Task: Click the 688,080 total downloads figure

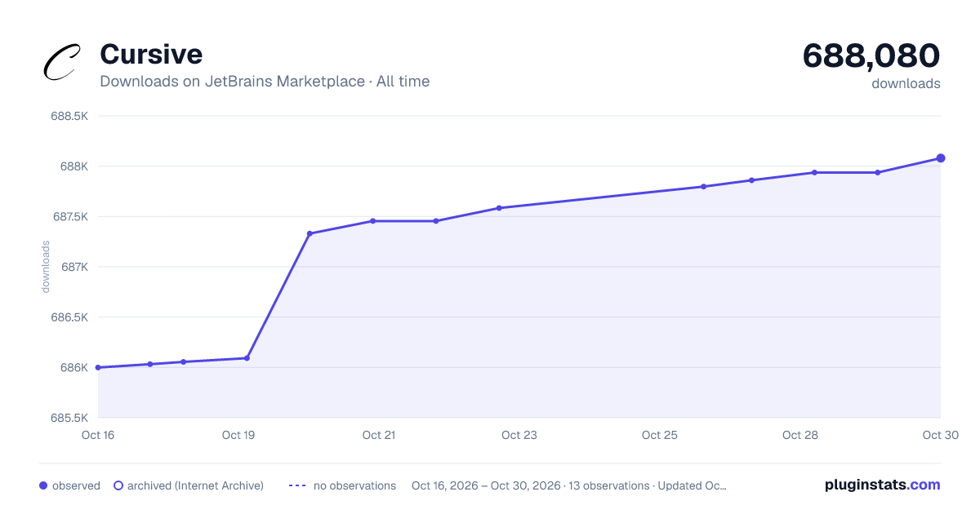Action: (871, 55)
